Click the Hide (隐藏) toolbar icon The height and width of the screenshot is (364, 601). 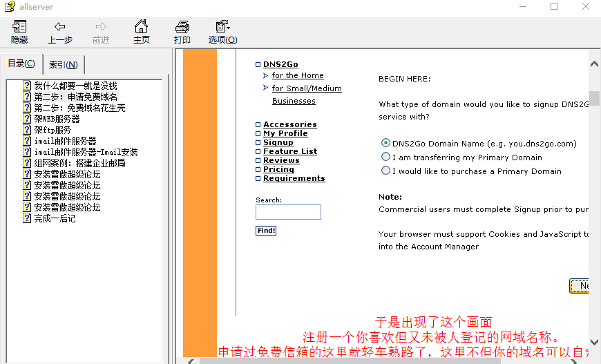pyautogui.click(x=19, y=28)
